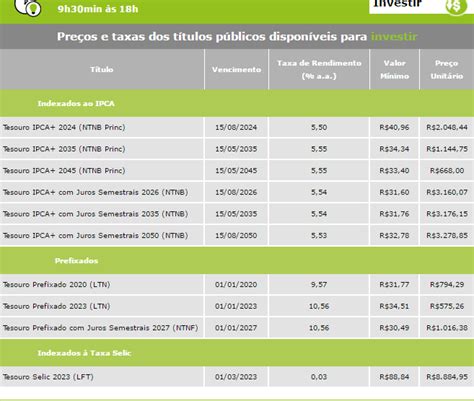The height and width of the screenshot is (401, 474).
Task: Click the 5,50 yield rate value
Action: [319, 127]
